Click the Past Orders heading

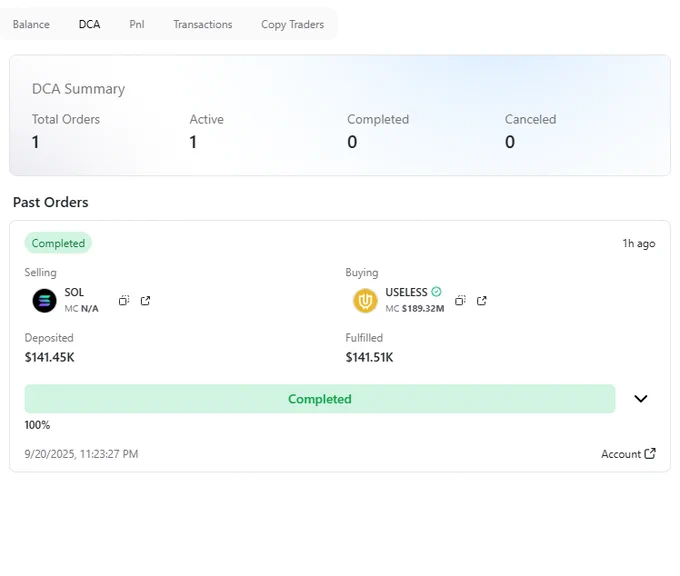tap(51, 202)
